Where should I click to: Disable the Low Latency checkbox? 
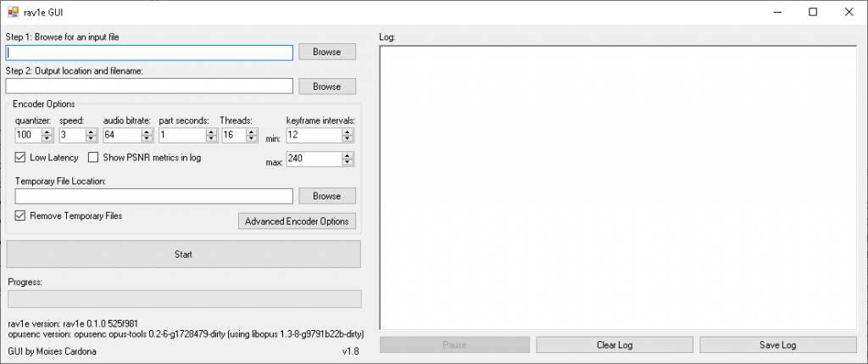(x=20, y=157)
